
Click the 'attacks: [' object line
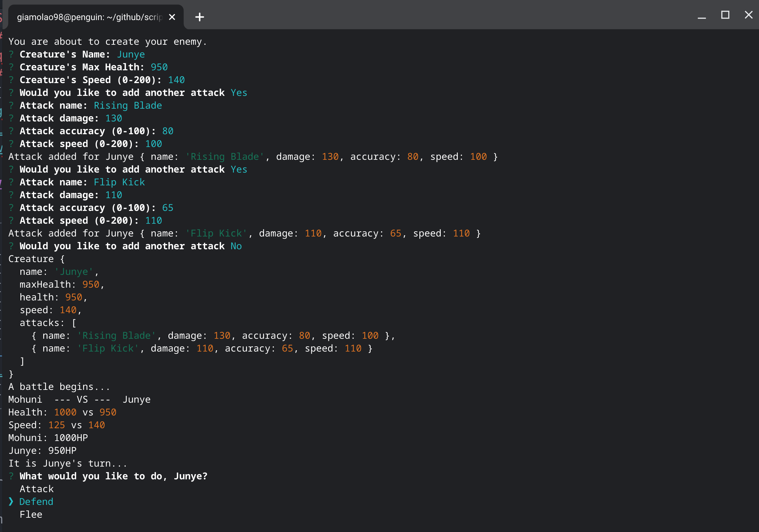[48, 323]
